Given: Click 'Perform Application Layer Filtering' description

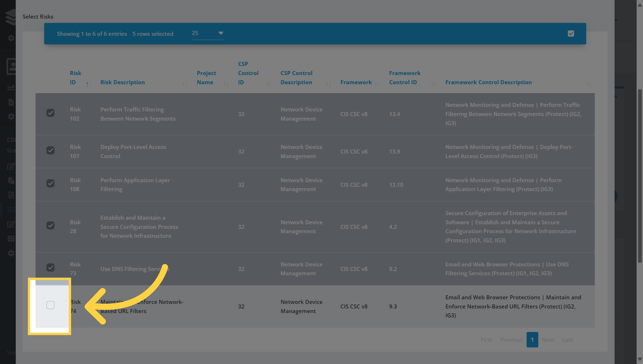Looking at the screenshot, I should tap(135, 185).
